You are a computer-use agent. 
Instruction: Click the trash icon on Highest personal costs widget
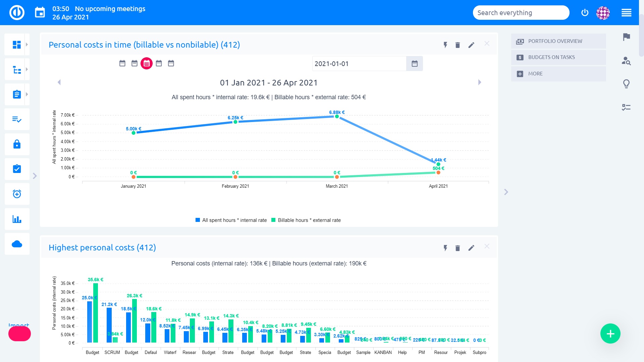[458, 248]
